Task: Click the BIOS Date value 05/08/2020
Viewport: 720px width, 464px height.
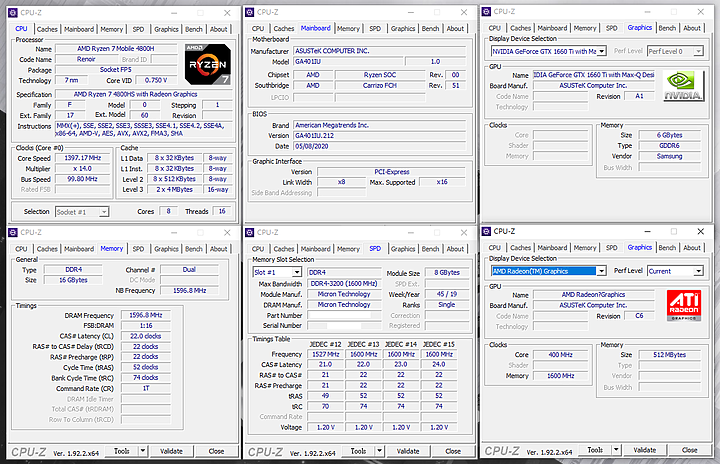Action: (x=379, y=146)
